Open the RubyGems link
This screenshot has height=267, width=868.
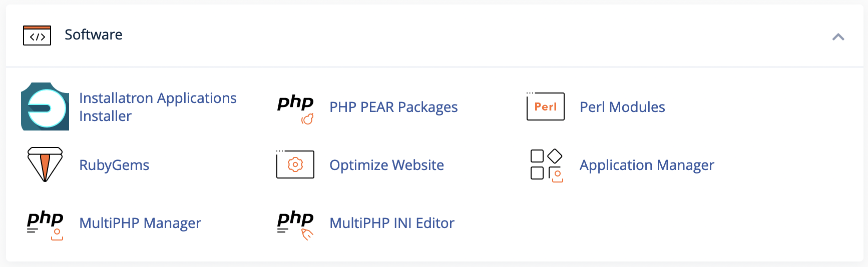pyautogui.click(x=114, y=165)
